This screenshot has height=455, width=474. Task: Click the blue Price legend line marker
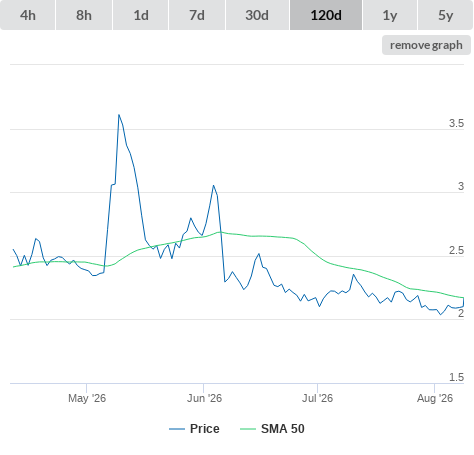click(177, 429)
